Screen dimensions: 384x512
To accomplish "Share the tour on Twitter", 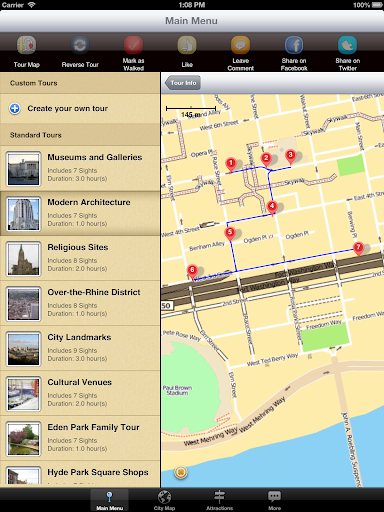I will click(x=347, y=45).
